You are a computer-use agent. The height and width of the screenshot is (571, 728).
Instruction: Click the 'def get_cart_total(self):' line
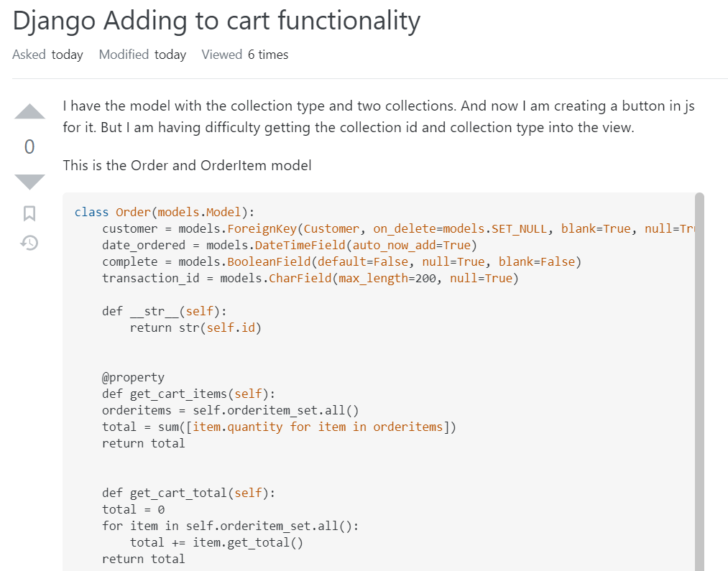188,493
